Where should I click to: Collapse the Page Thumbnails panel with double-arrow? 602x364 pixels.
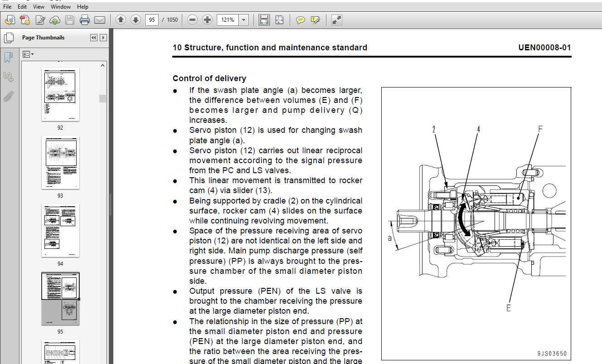[93, 38]
